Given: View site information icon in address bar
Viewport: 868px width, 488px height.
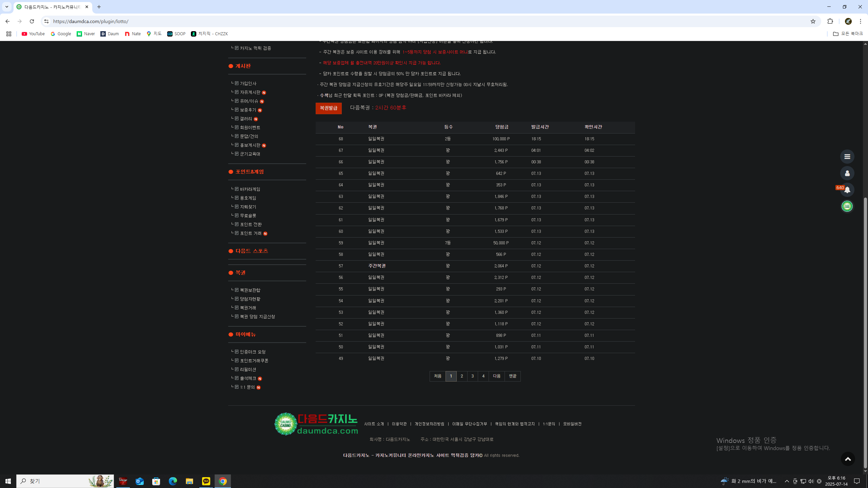Looking at the screenshot, I should click(x=46, y=21).
